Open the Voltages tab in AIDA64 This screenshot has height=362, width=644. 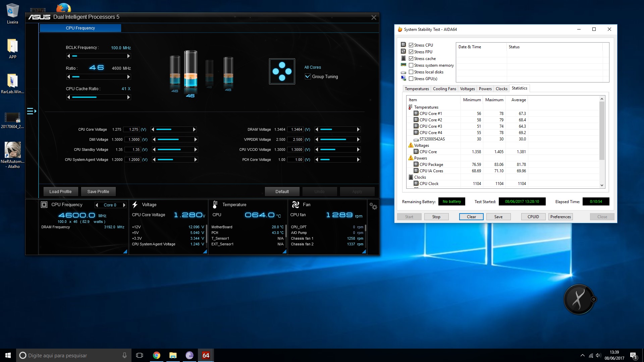point(467,89)
